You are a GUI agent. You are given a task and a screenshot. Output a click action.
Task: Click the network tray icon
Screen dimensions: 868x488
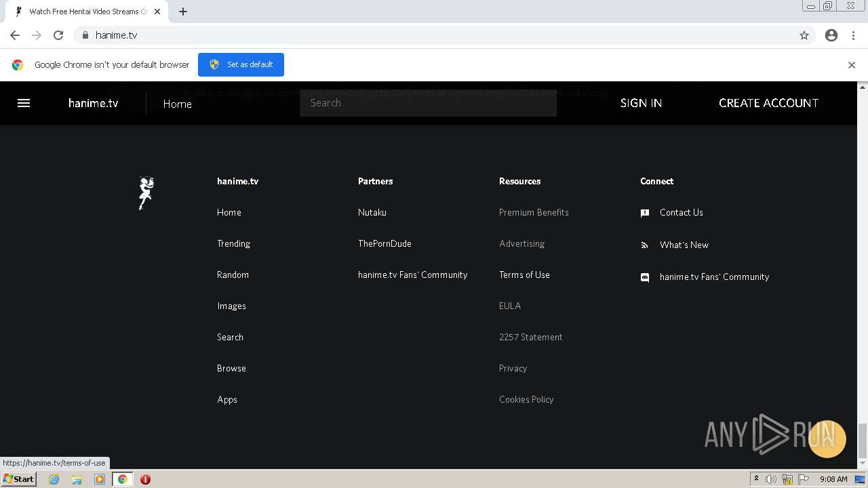click(x=787, y=479)
